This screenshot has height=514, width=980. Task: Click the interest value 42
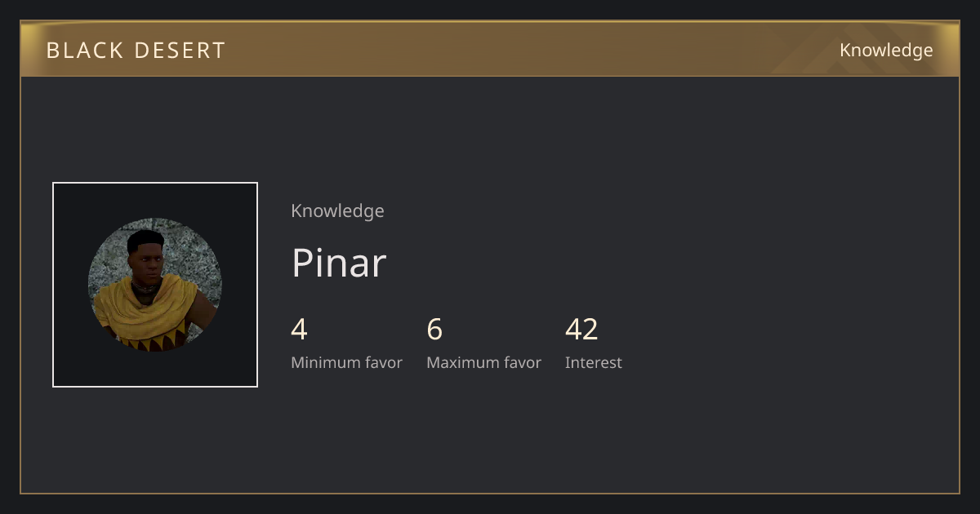click(x=581, y=330)
